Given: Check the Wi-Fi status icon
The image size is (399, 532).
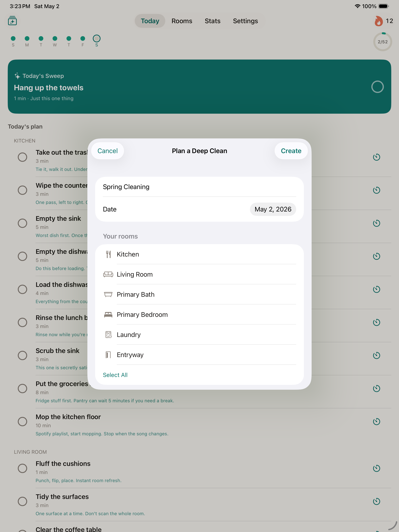Looking at the screenshot, I should coord(357,6).
